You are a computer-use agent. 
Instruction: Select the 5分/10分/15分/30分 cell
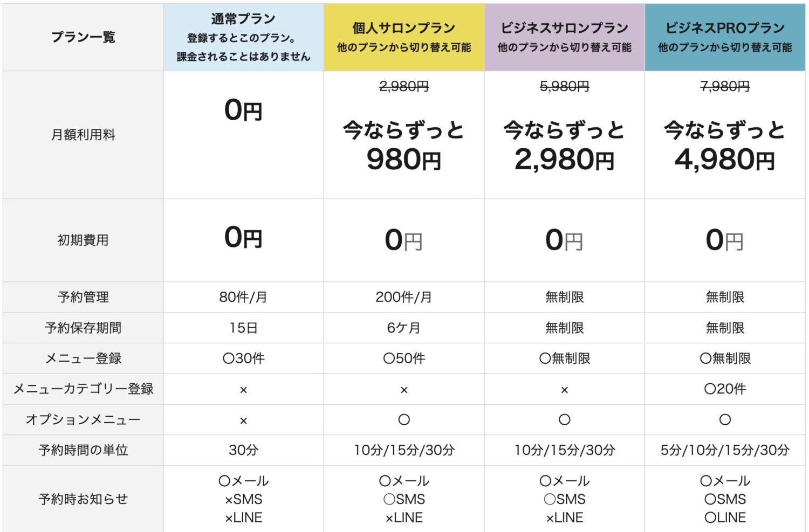click(x=725, y=450)
